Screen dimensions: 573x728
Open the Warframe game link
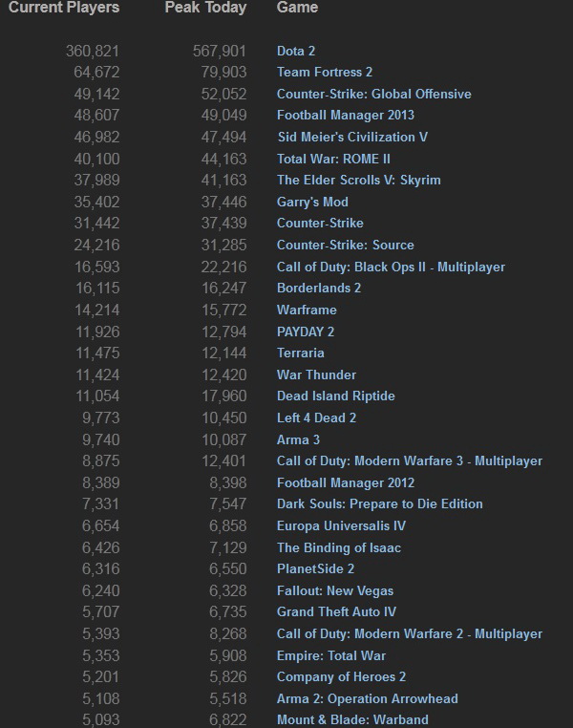(x=307, y=310)
